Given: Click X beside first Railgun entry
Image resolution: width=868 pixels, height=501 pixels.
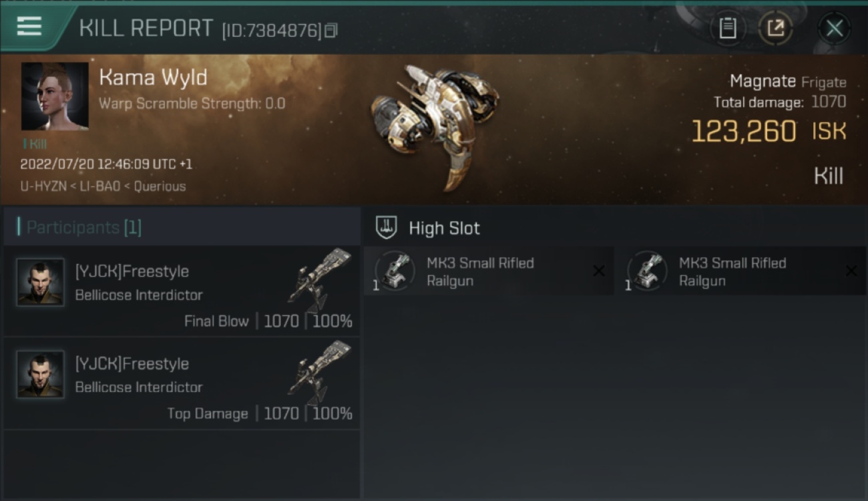Looking at the screenshot, I should click(599, 271).
